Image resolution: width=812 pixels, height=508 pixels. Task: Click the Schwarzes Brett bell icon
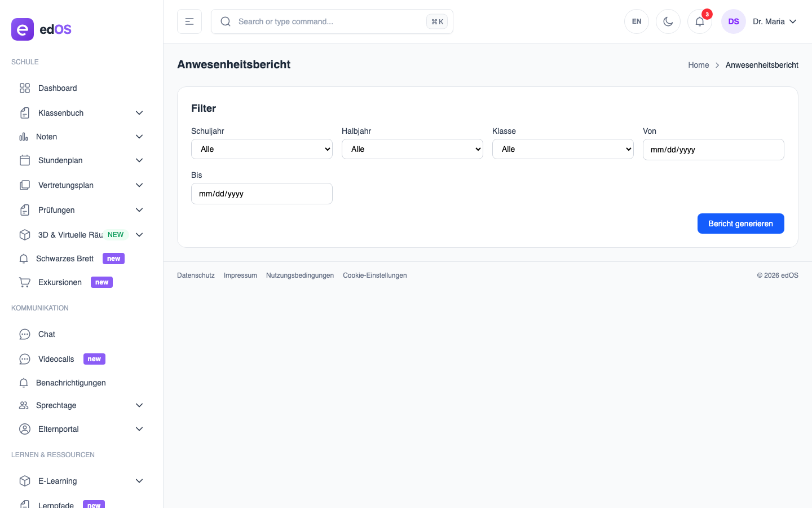pos(24,259)
